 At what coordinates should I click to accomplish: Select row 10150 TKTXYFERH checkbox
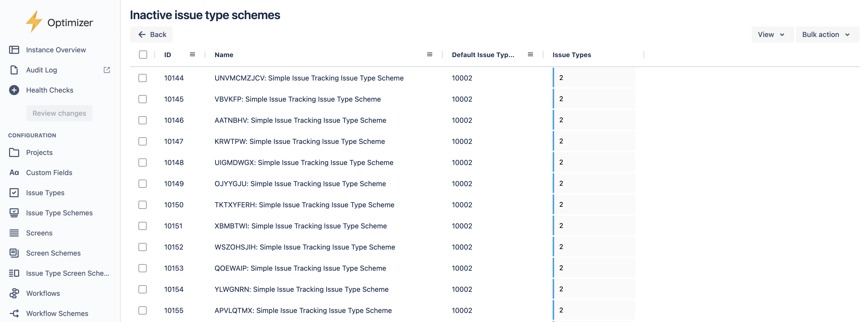pos(143,205)
